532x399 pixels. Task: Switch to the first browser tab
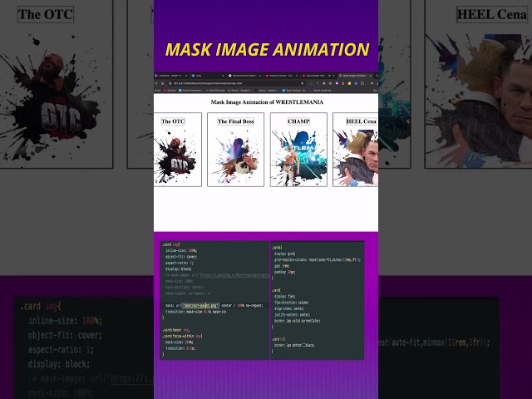coord(171,76)
